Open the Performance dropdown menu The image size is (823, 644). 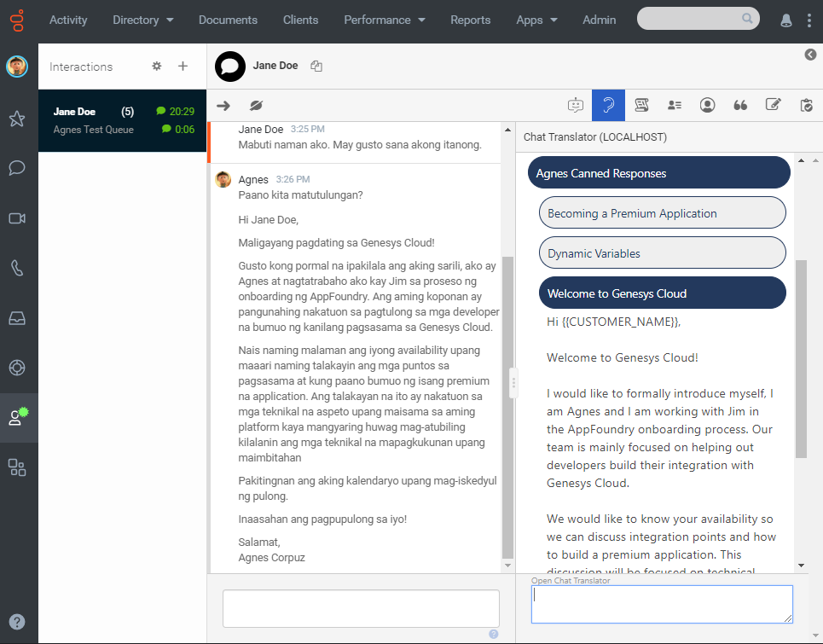383,20
